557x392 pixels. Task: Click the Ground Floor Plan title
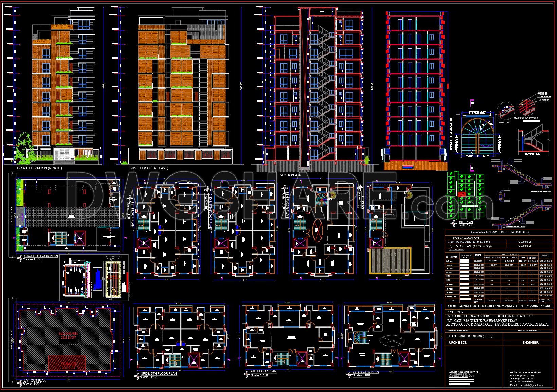pyautogui.click(x=41, y=256)
